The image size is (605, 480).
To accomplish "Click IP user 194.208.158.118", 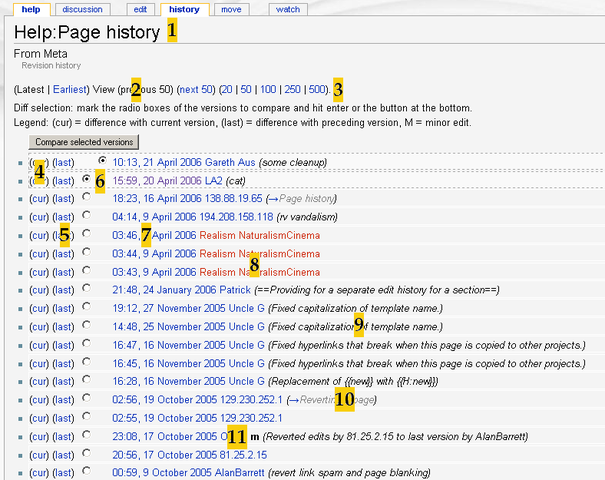I will 238,217.
